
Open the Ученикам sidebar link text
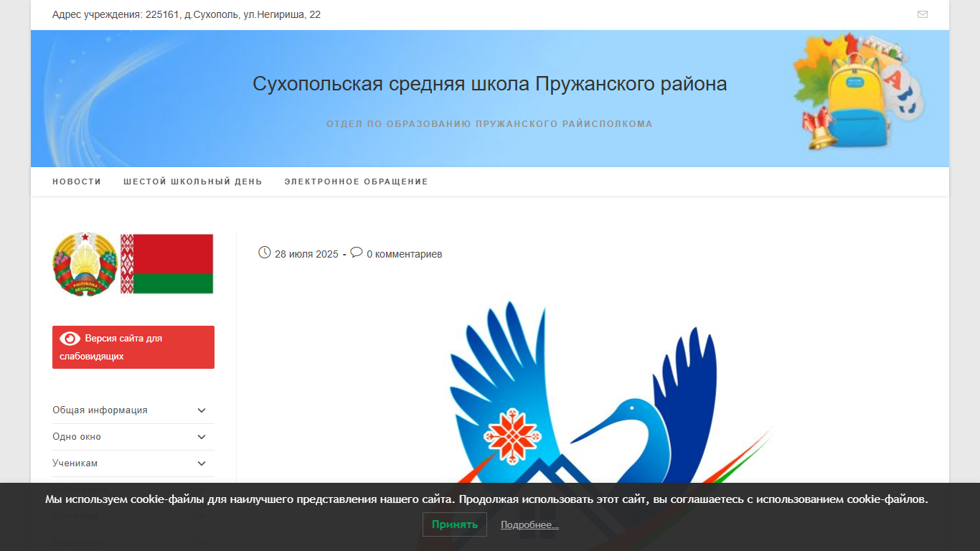coord(75,463)
